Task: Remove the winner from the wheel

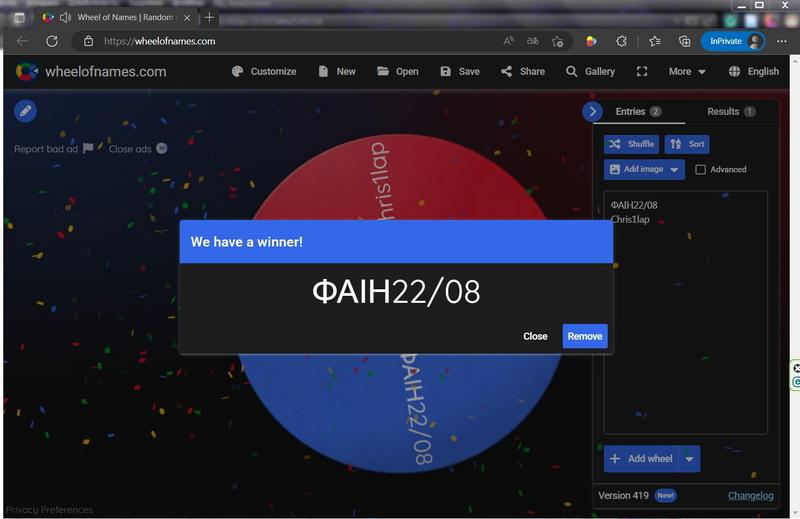Action: click(x=585, y=336)
